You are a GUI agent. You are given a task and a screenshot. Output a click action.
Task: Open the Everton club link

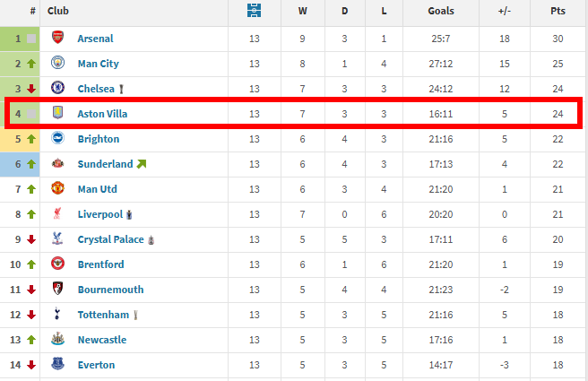pyautogui.click(x=96, y=365)
